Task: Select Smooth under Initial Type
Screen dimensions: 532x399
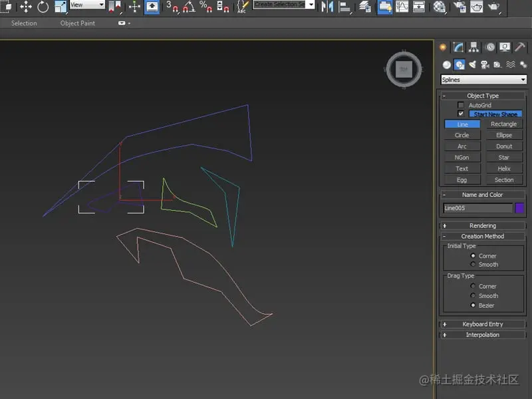Action: (473, 265)
